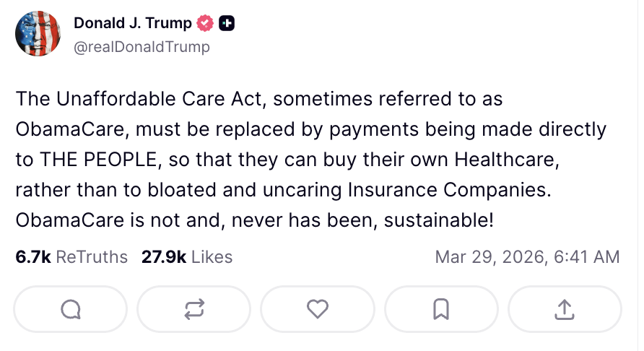Like the post with the heart icon
Image resolution: width=644 pixels, height=351 pixels.
tap(318, 309)
